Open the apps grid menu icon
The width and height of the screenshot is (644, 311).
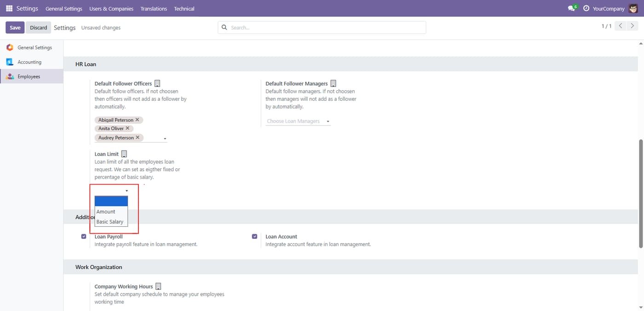tap(9, 8)
